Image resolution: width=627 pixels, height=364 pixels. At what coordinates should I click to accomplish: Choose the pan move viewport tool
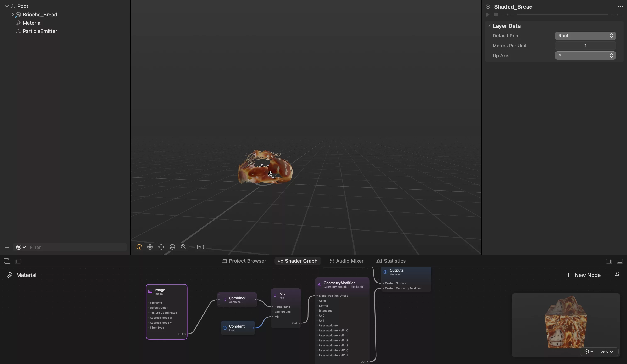coord(161,247)
